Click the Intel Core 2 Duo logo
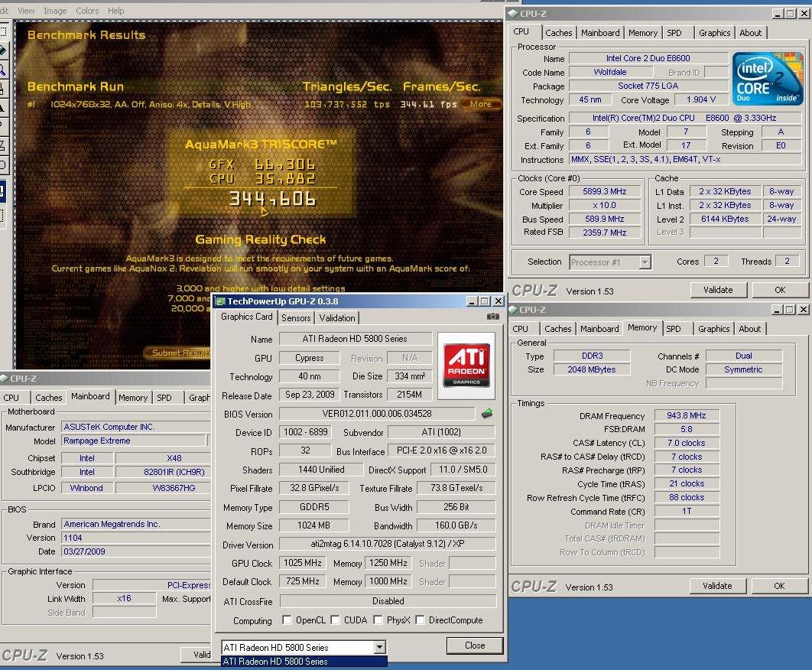 coord(768,79)
